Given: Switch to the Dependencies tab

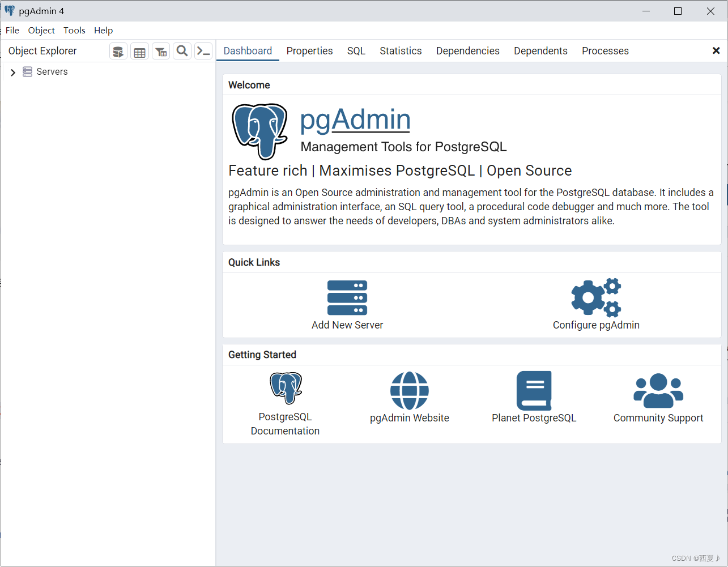Looking at the screenshot, I should tap(468, 51).
